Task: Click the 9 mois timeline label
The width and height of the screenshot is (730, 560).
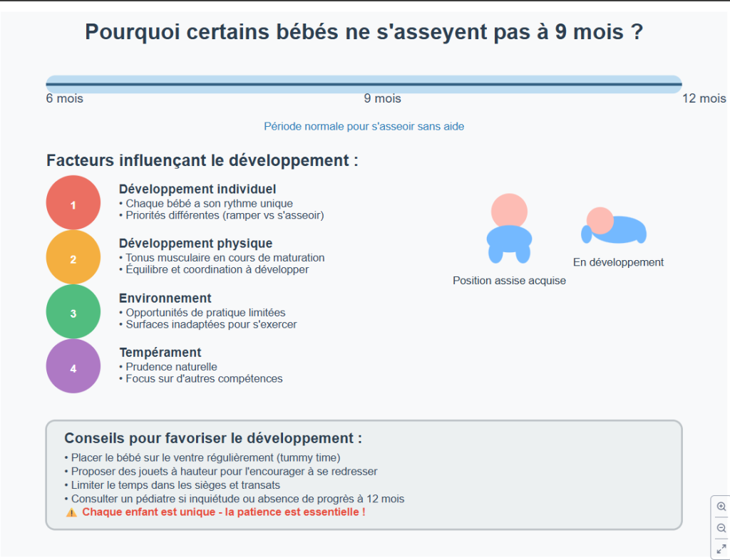Action: click(382, 98)
